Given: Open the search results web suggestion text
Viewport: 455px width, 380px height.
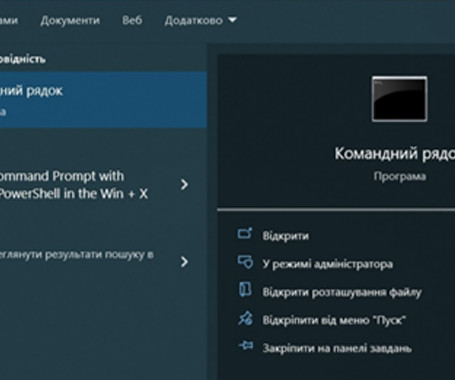Looking at the screenshot, I should pyautogui.click(x=76, y=255).
